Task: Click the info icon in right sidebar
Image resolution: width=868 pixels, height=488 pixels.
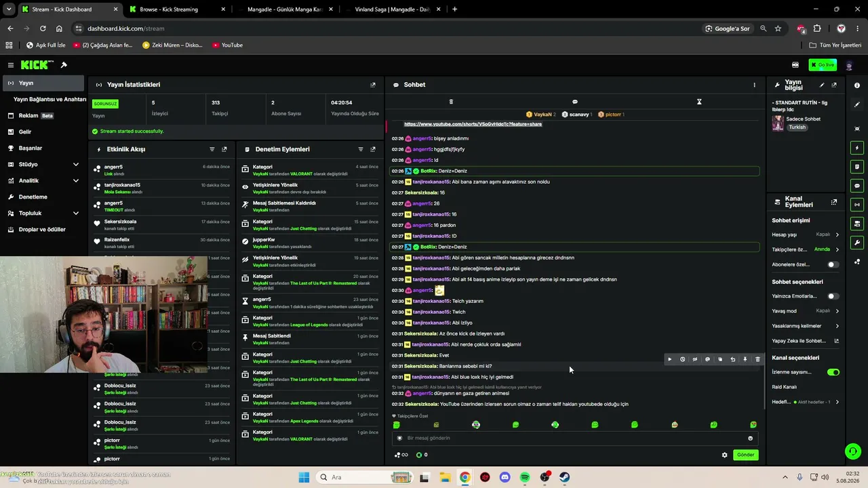Action: point(857,85)
